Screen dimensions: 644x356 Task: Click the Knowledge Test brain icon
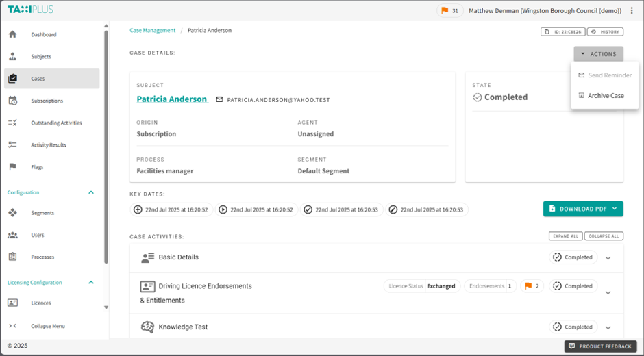[x=147, y=327]
